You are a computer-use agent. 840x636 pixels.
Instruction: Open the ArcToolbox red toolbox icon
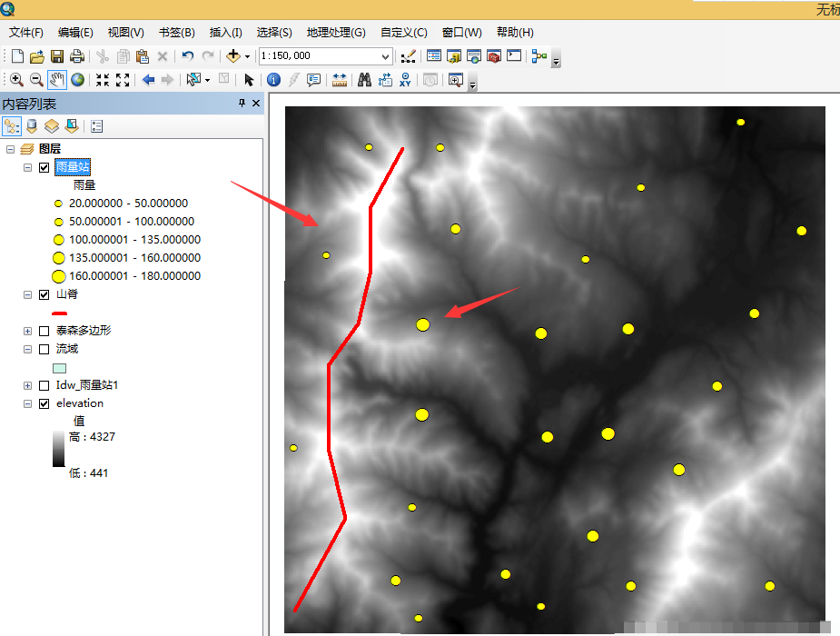(x=494, y=55)
